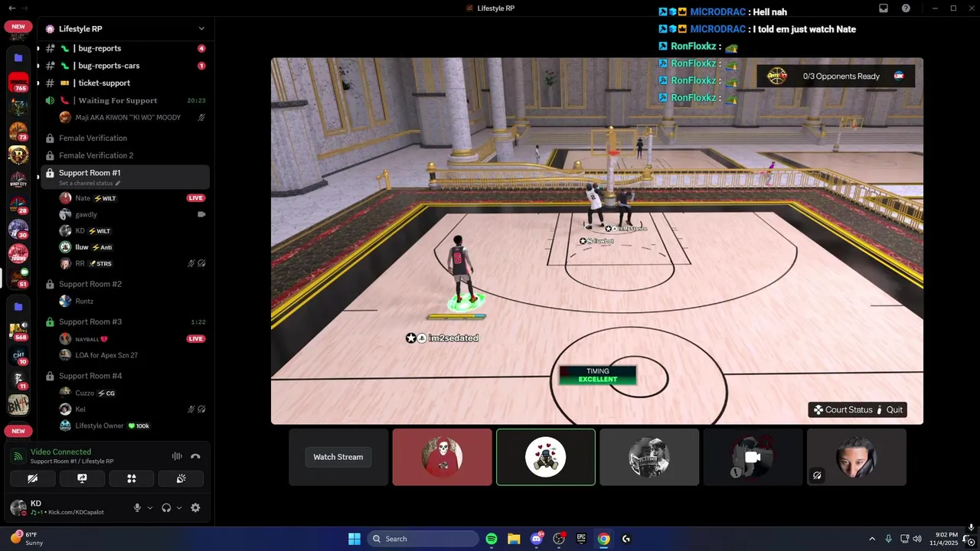Expand headphone output options chevron
The image size is (980, 551).
(179, 507)
